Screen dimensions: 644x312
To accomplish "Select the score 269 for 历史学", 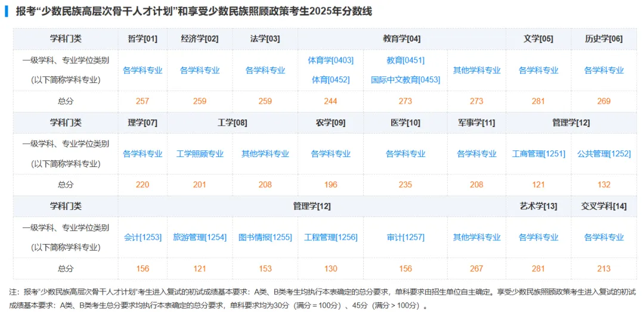I will (x=603, y=101).
